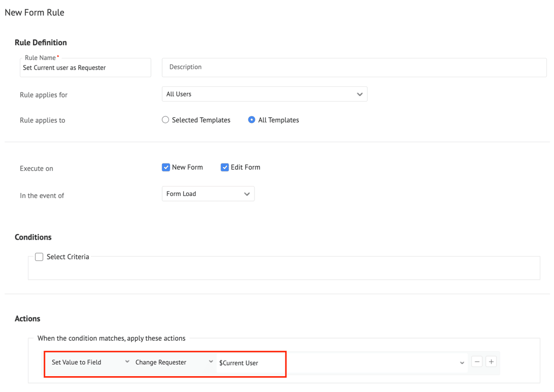Screen dimensions: 554x392
Task: Click the plus icon to add action row
Action: coord(491,362)
